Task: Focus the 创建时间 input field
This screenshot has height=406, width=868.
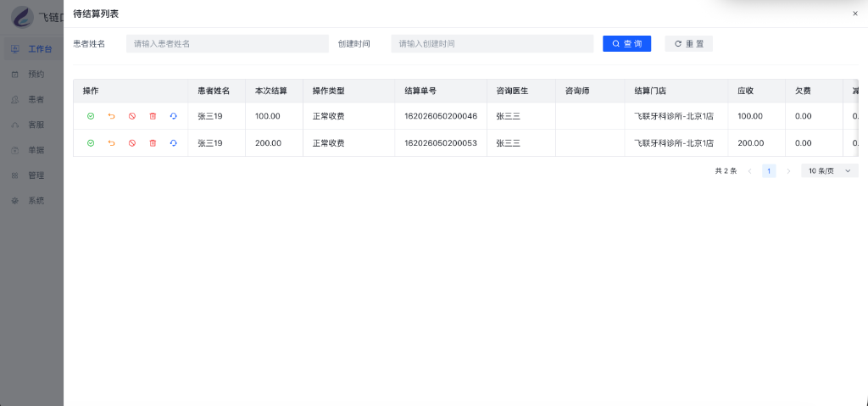Action: coord(492,44)
